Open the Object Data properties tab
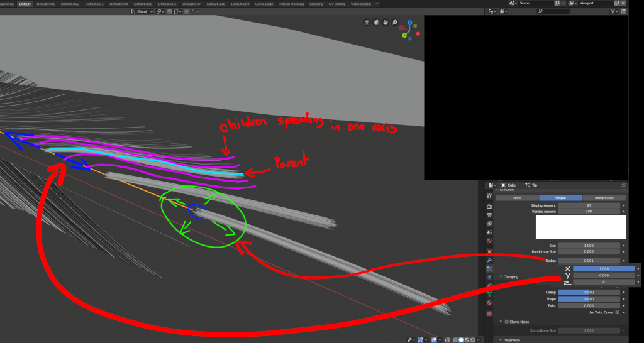This screenshot has width=644, height=343. (x=489, y=294)
